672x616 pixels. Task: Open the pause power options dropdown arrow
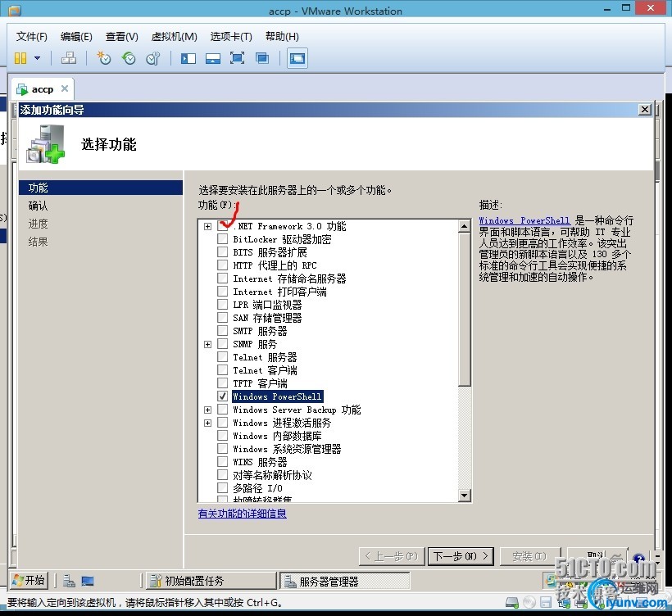pyautogui.click(x=37, y=58)
